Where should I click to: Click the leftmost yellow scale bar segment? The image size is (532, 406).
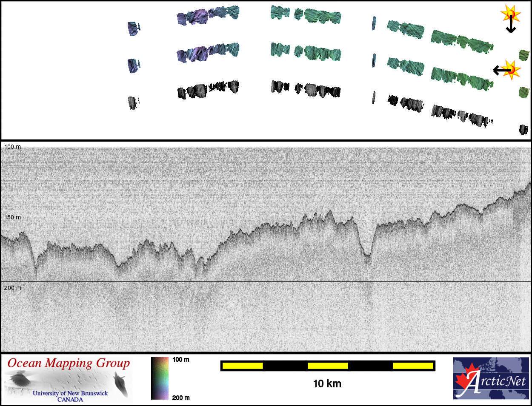pyautogui.click(x=242, y=366)
